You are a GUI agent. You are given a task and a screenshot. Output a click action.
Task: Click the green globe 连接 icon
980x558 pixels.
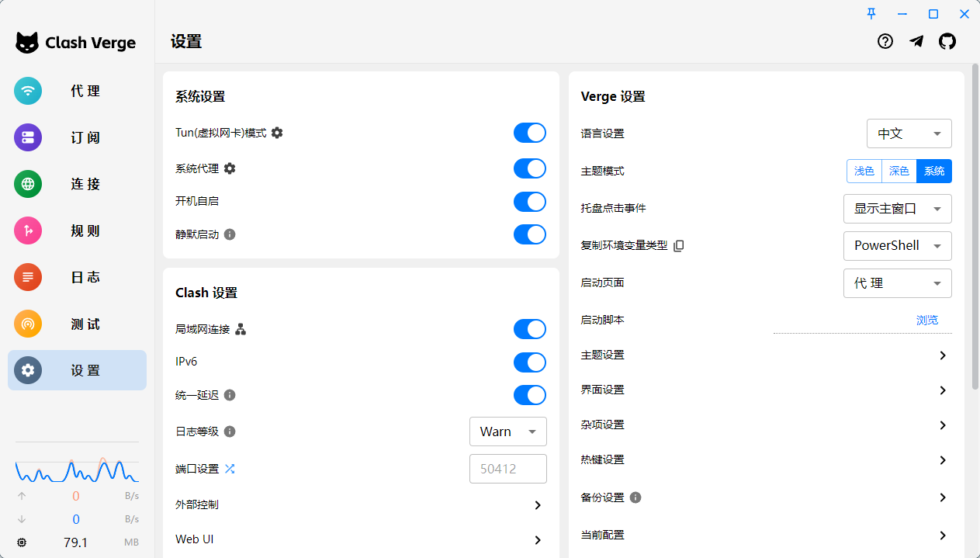pos(28,184)
